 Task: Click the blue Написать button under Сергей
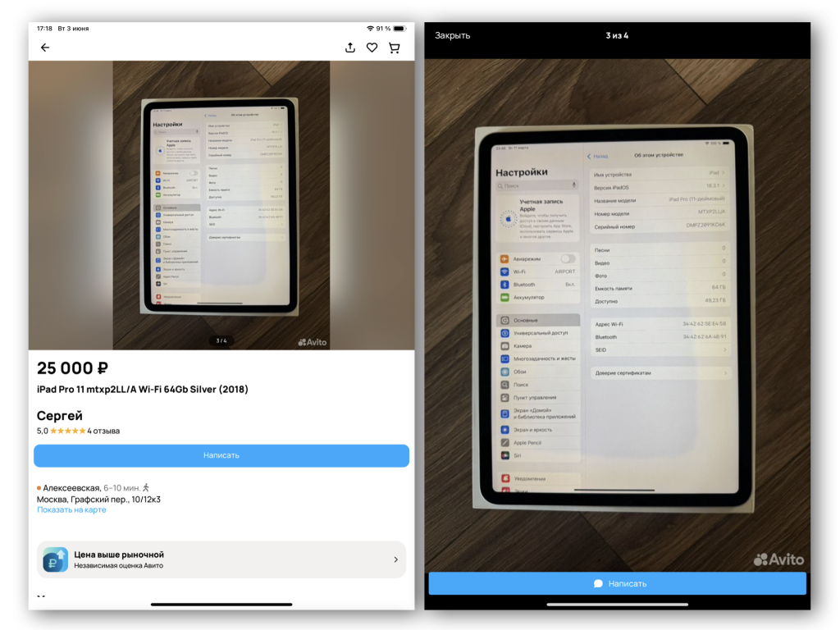pyautogui.click(x=221, y=455)
